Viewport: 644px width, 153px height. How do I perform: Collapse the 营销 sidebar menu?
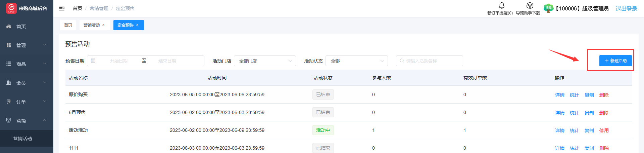tap(27, 120)
